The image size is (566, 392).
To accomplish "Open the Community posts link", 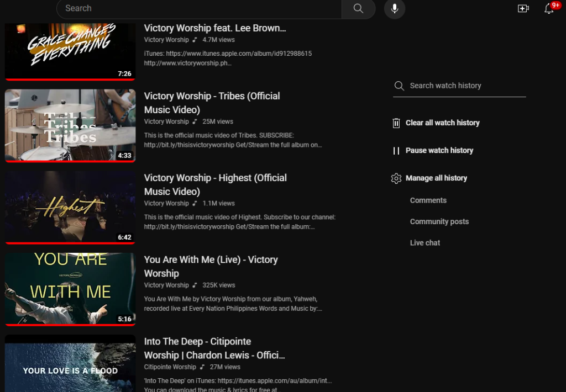I will 439,222.
